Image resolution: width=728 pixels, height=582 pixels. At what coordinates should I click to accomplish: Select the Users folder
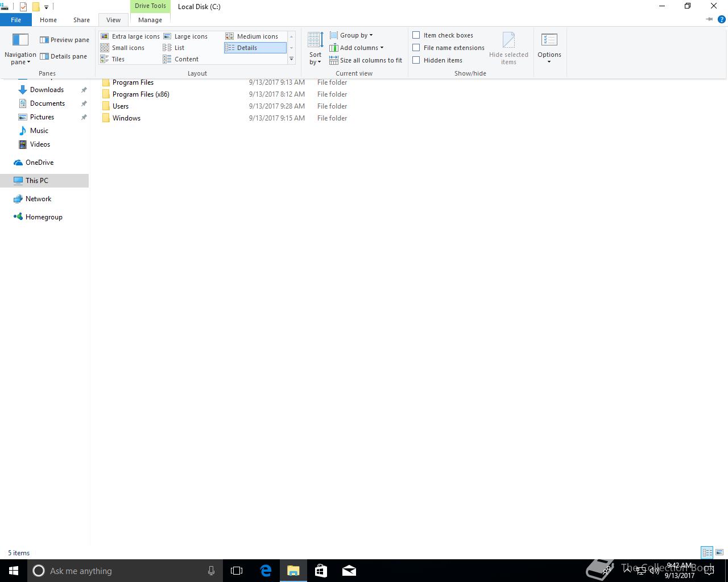(x=121, y=106)
